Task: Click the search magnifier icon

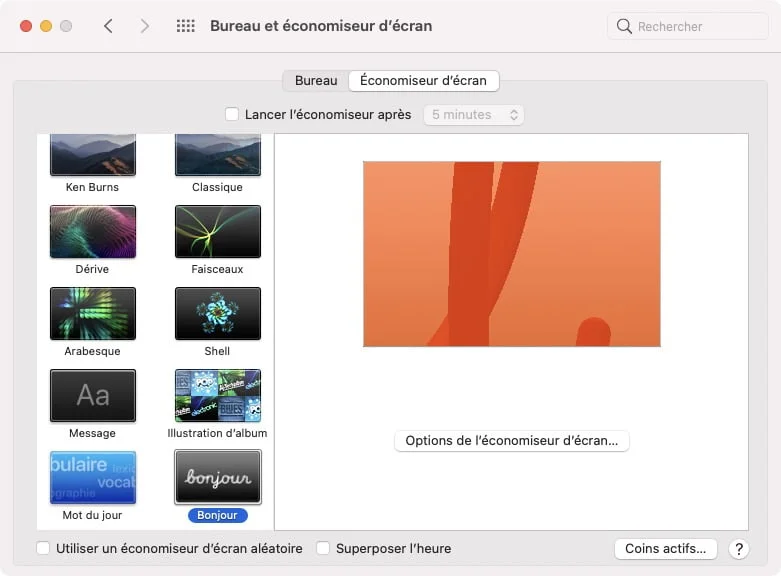Action: click(624, 26)
